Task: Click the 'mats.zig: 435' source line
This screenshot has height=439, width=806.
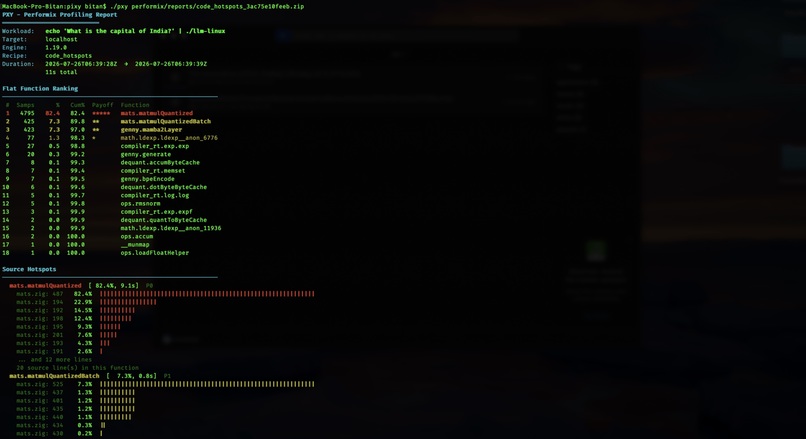Action: [x=40, y=409]
